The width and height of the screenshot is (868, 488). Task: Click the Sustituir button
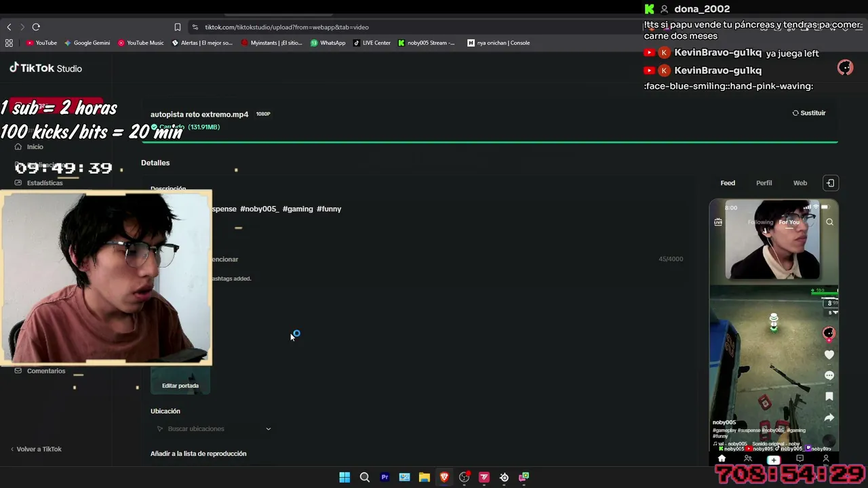809,113
